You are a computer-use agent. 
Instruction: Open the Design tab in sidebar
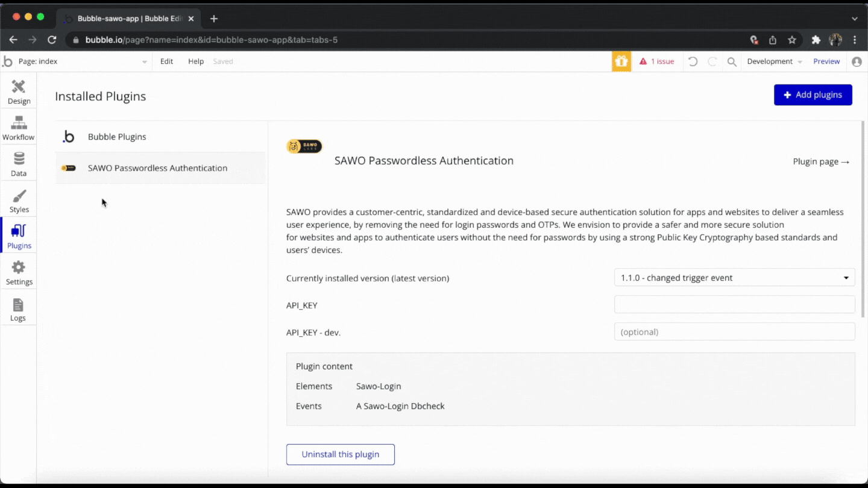(x=19, y=92)
